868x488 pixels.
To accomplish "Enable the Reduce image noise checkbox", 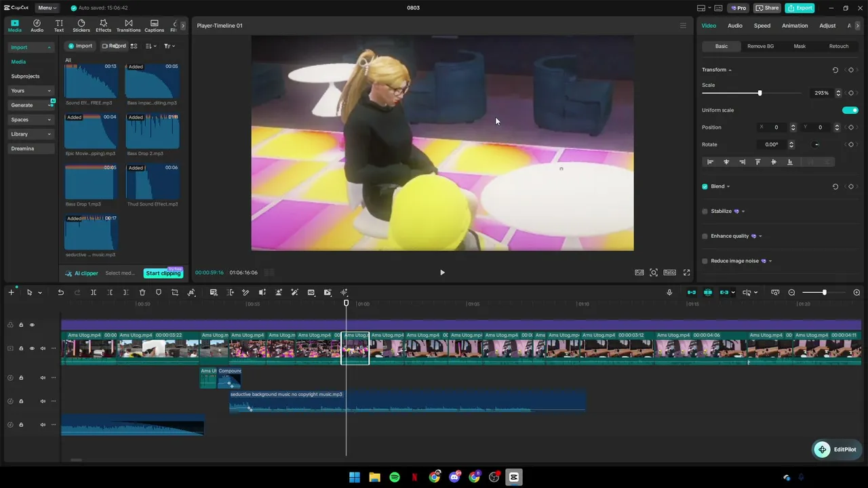I will [x=705, y=261].
